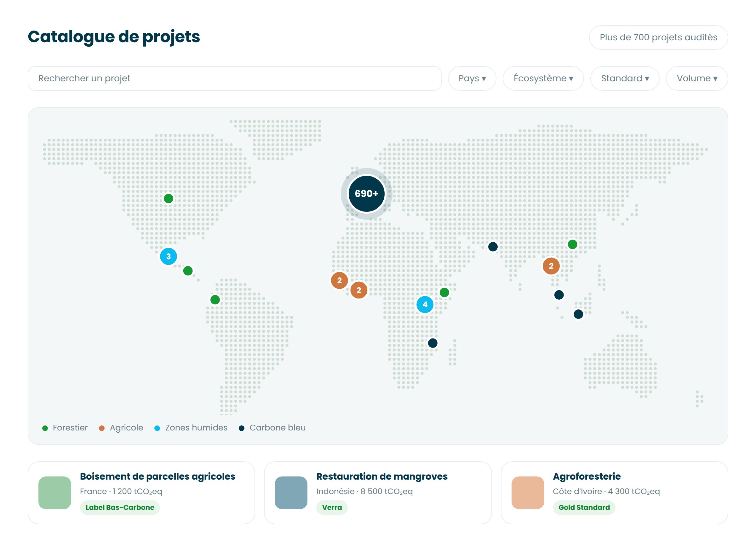Viewport: 756px width, 542px height.
Task: Toggle the Agricole legend entry
Action: (121, 428)
